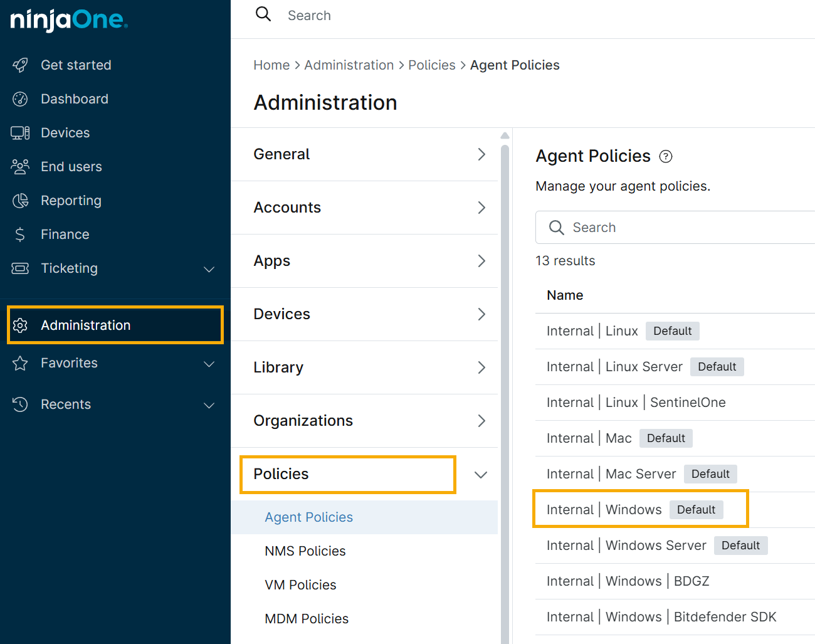Click the Administration breadcrumb link
815x644 pixels.
coord(349,65)
